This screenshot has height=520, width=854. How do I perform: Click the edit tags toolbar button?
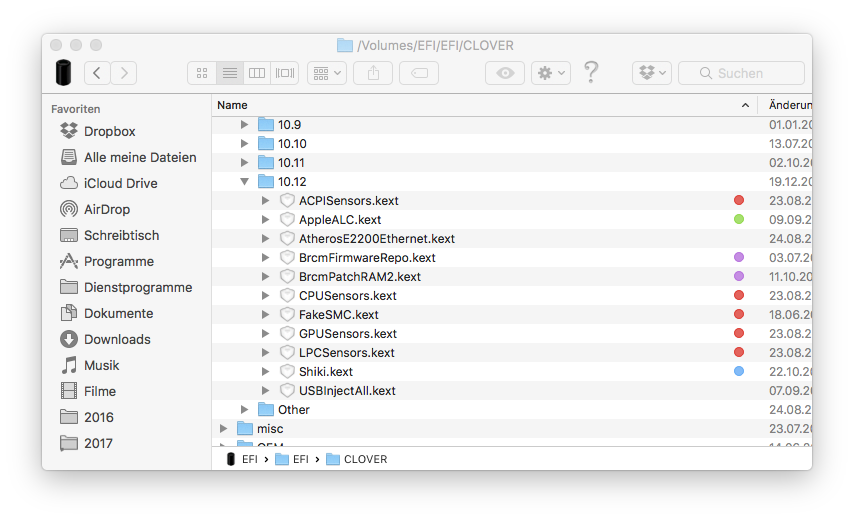click(x=419, y=73)
